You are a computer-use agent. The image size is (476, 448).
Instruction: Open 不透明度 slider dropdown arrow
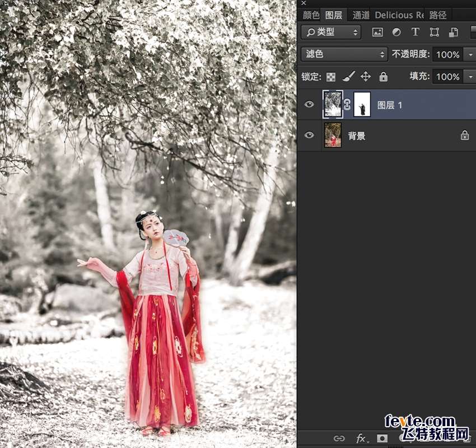(x=470, y=55)
